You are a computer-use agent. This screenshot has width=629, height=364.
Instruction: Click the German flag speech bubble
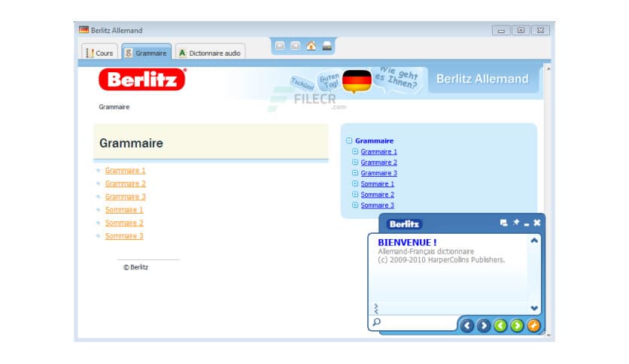[357, 81]
